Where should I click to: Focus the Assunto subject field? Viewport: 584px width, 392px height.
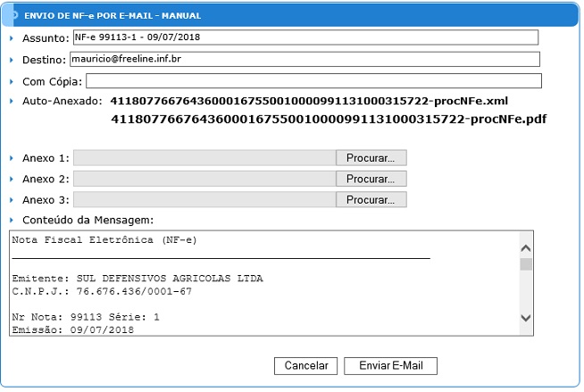point(305,38)
